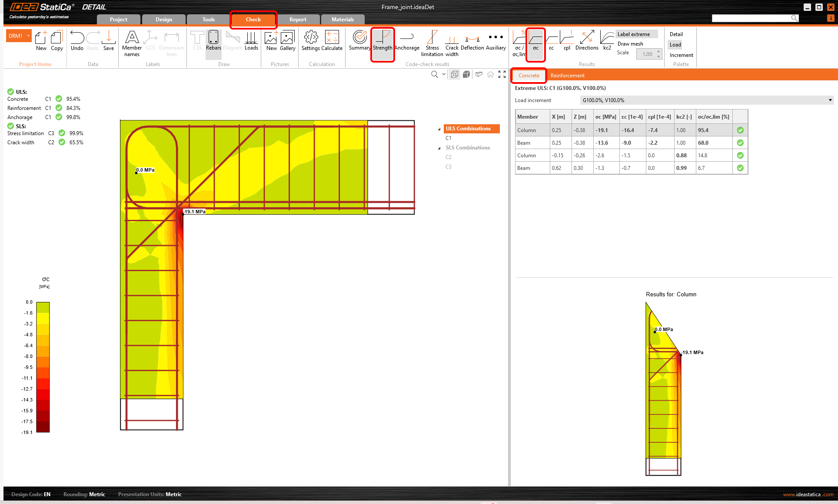
Task: Show the εpl plastic strain result
Action: click(567, 41)
